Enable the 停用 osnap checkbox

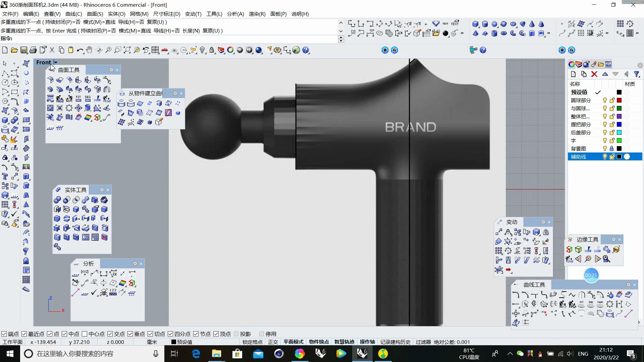point(262,334)
